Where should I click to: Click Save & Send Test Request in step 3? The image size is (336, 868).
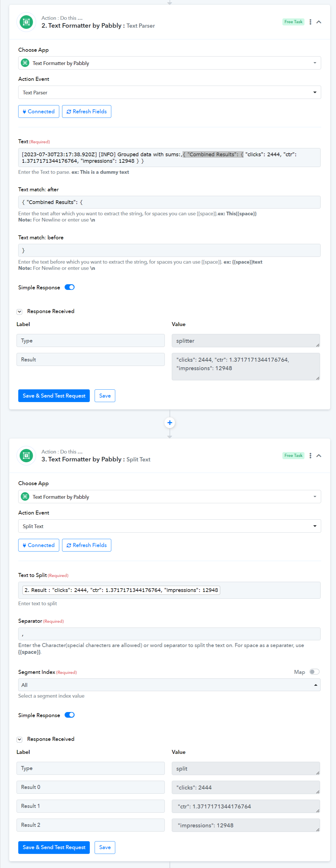[54, 847]
